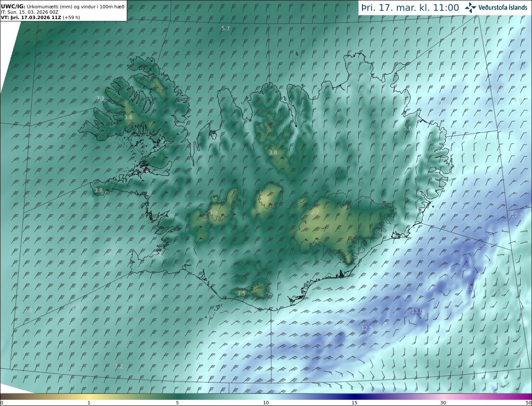This screenshot has height=406, width=532.
Task: Click the 5.7 value label on the map
Action: [x=225, y=28]
